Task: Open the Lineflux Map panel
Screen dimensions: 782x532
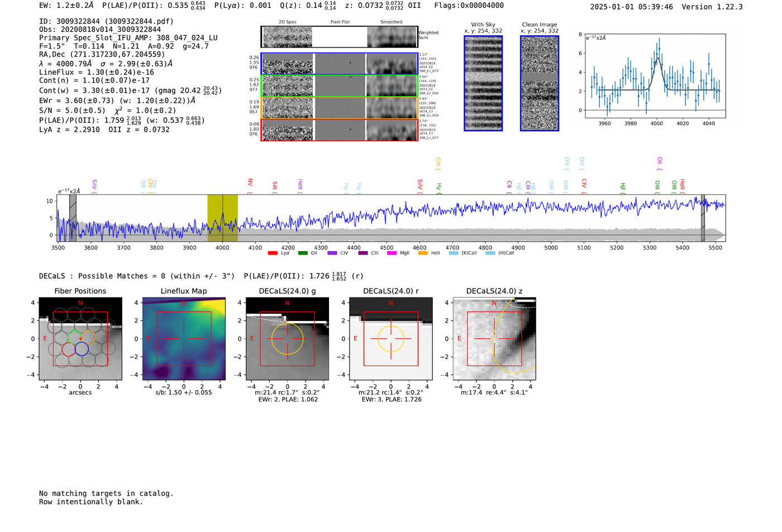Action: 184,339
